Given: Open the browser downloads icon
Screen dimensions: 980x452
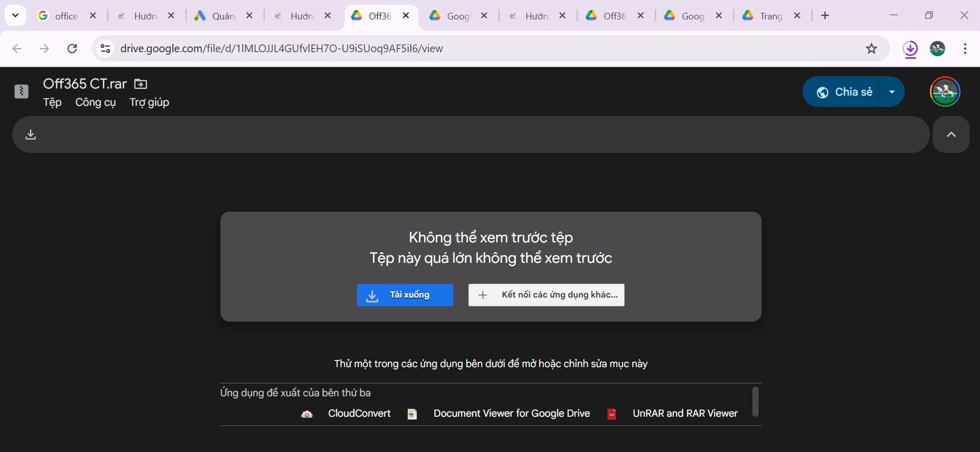Looking at the screenshot, I should [x=910, y=49].
